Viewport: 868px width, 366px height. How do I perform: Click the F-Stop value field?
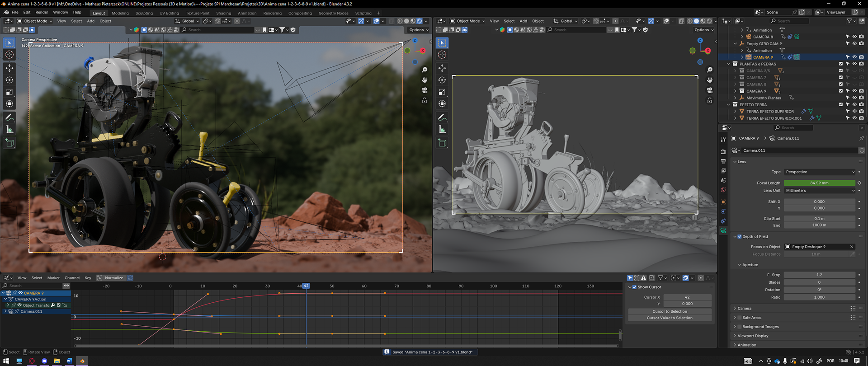[819, 275]
